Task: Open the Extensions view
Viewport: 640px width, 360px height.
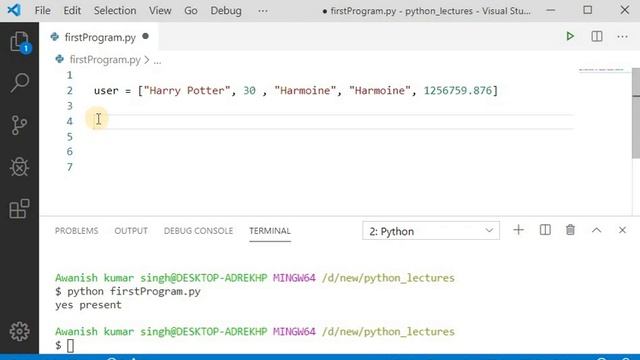Action: pos(20,209)
